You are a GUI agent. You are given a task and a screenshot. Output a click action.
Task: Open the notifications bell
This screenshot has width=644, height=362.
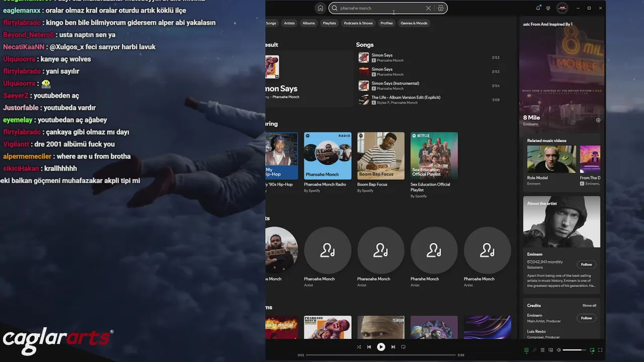[x=538, y=8]
